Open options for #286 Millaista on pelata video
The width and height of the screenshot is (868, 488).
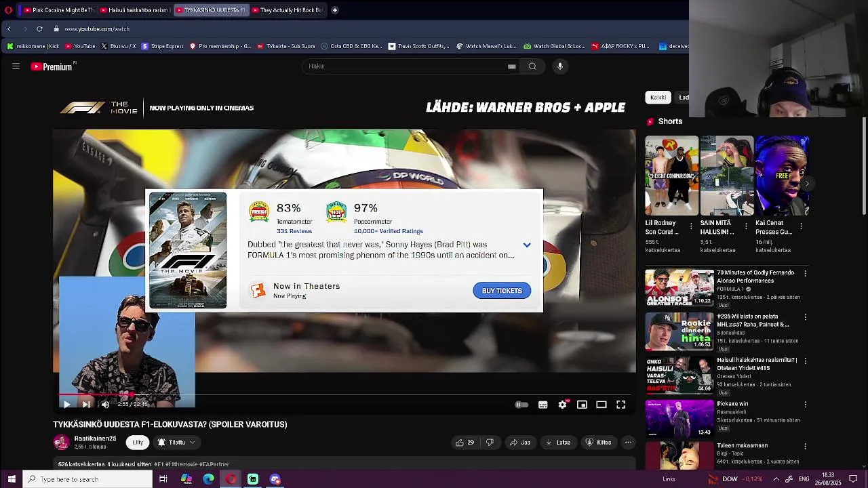tap(805, 317)
